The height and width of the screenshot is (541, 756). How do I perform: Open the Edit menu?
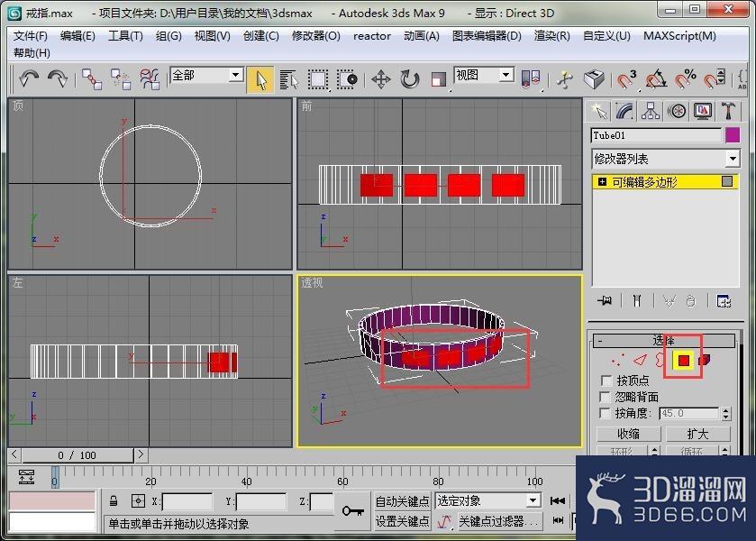[77, 36]
